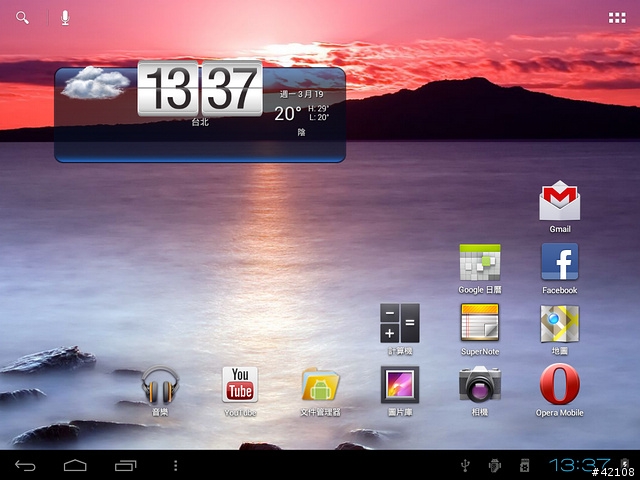Open Google 日曆 calendar app
The image size is (640, 480).
[480, 262]
